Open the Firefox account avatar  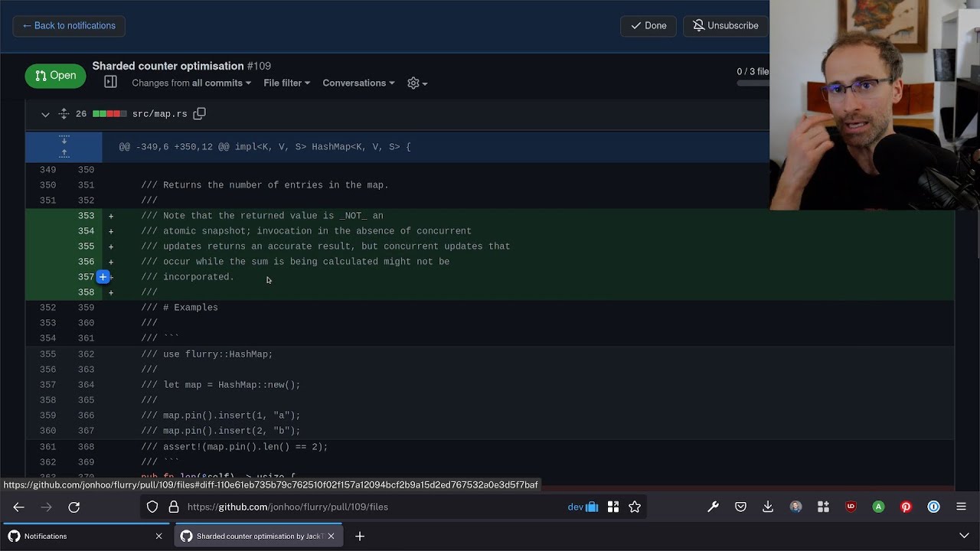point(795,507)
